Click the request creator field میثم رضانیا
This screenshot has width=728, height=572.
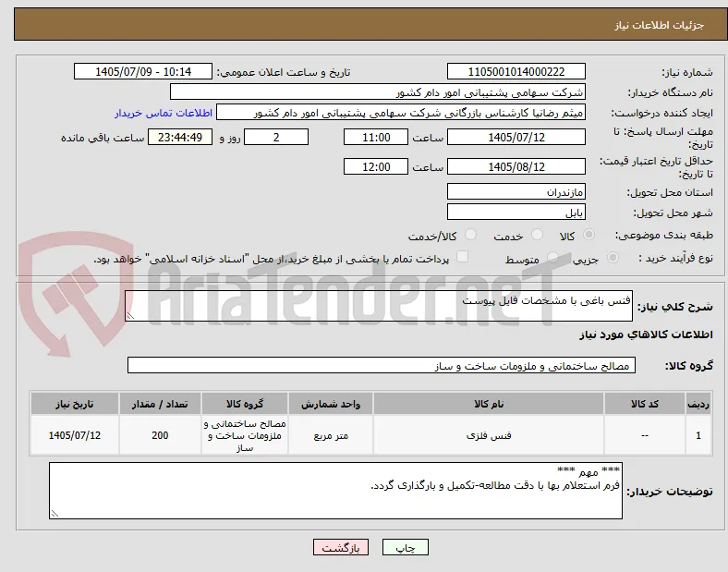(x=401, y=113)
